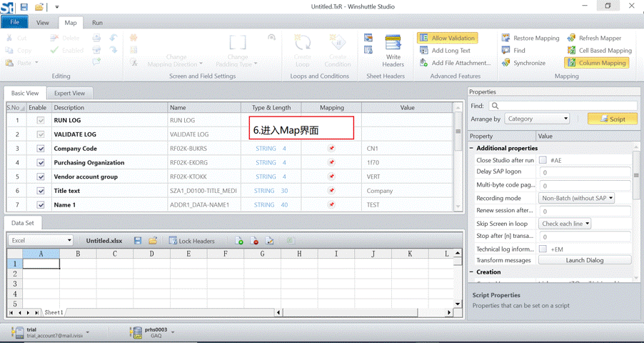Collapse the Creation section
Viewport: 644px width, 343px height.
[471, 272]
